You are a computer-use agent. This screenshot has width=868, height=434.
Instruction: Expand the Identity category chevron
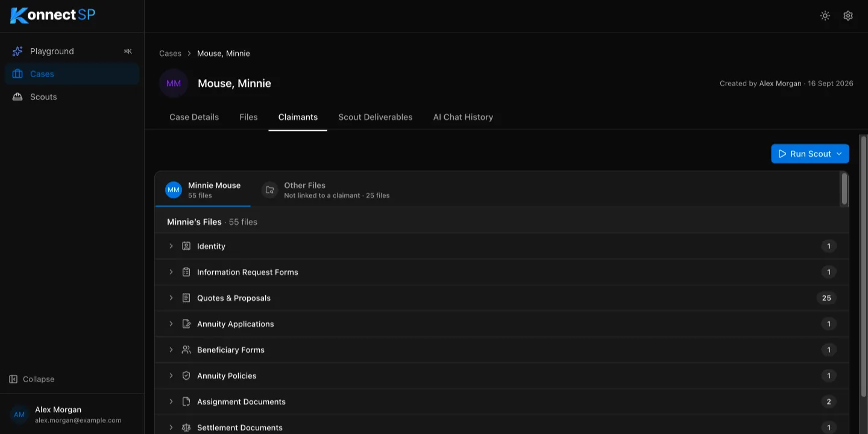click(171, 246)
